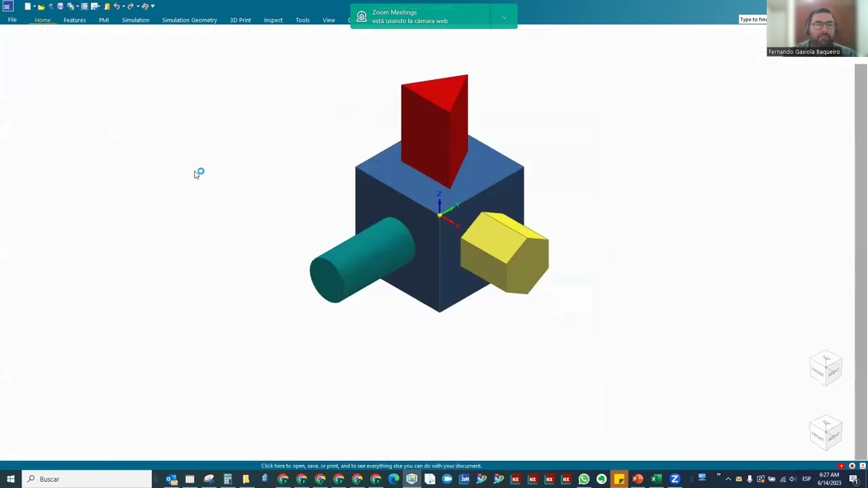Image resolution: width=868 pixels, height=488 pixels.
Task: Open the Features ribbon tab
Action: pyautogui.click(x=75, y=20)
